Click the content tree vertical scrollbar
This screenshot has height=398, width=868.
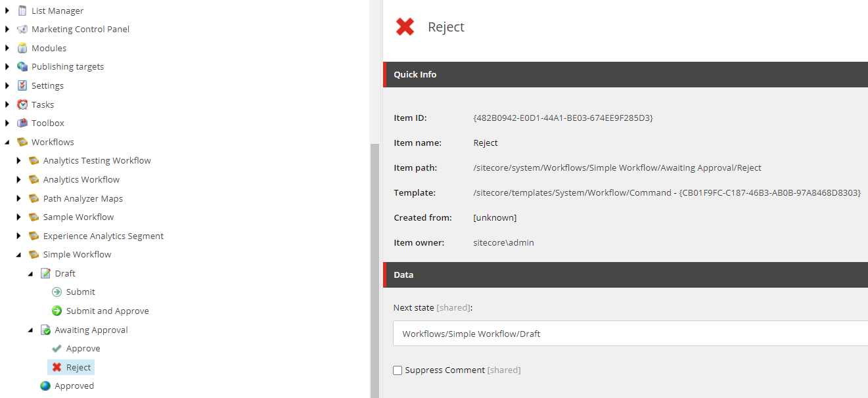click(x=375, y=263)
